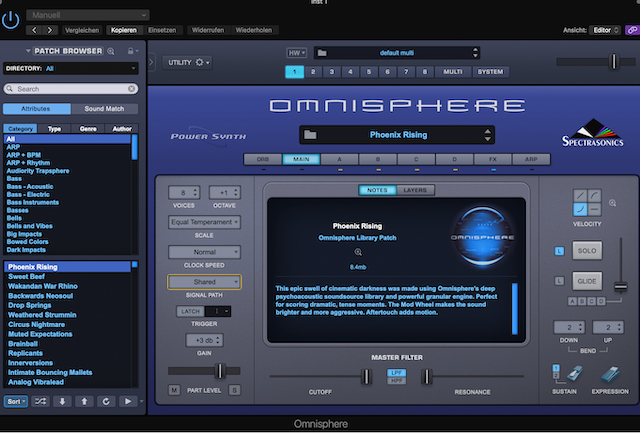Toggle the LPF master filter mode
This screenshot has height=433, width=640.
tap(396, 373)
